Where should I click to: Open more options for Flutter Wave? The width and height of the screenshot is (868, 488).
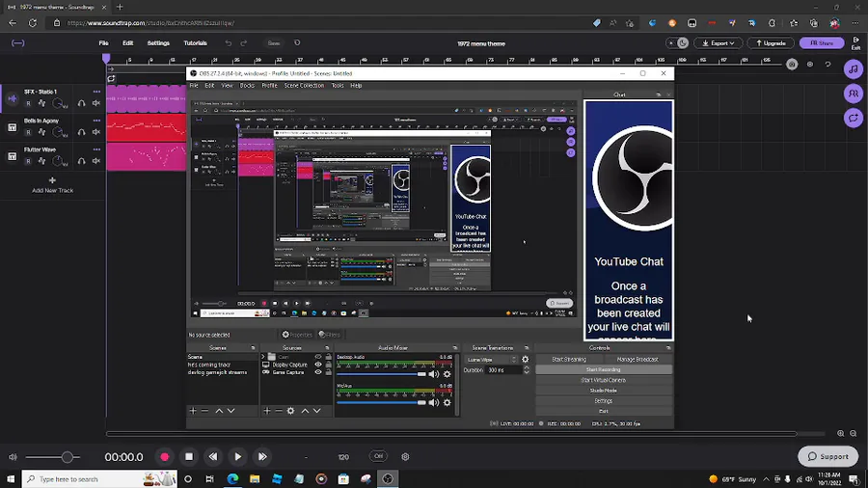click(96, 149)
